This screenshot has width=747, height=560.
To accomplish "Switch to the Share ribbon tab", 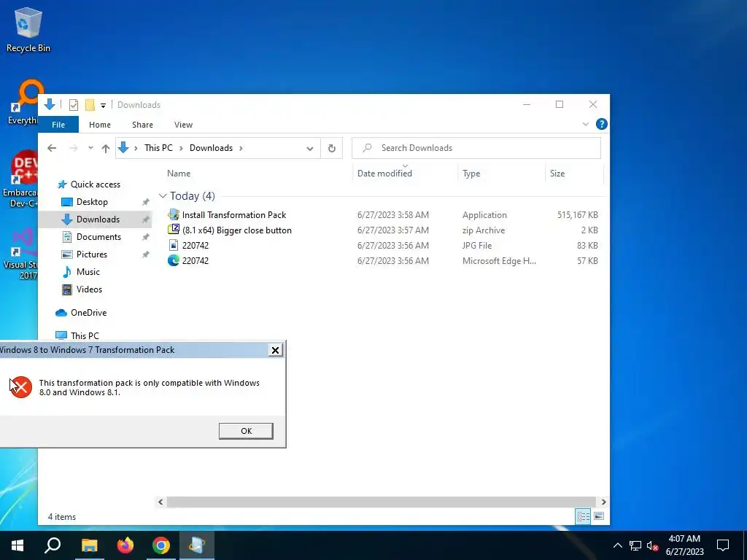I will click(x=142, y=125).
